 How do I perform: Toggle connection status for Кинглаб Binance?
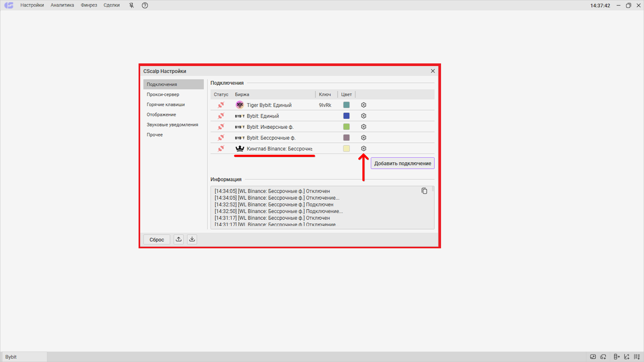(x=221, y=148)
